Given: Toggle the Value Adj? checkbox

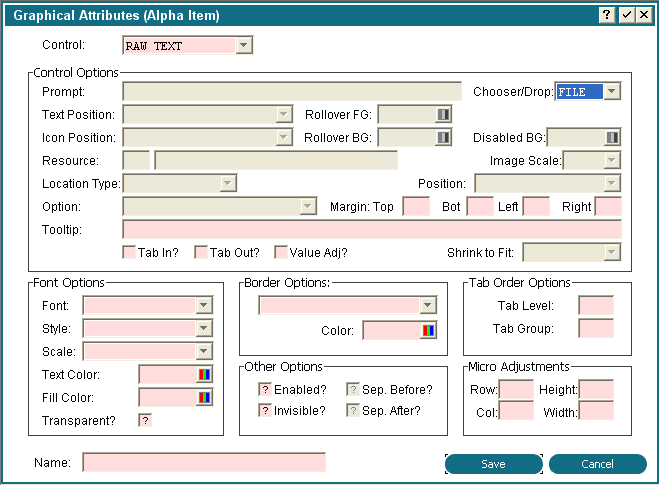Looking at the screenshot, I should (x=281, y=253).
